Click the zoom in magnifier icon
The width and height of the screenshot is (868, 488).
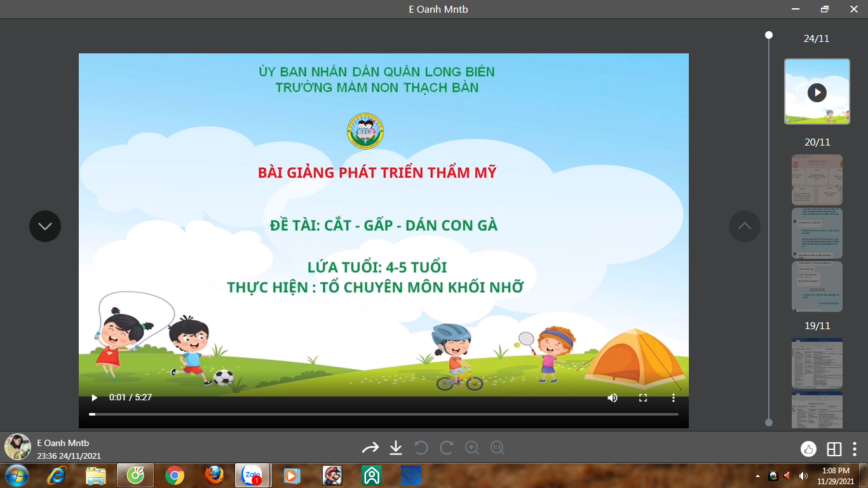pos(472,449)
